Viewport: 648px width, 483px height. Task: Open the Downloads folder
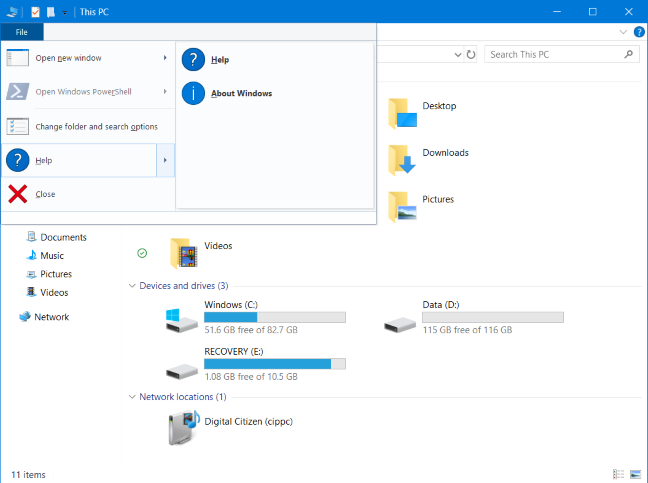(x=403, y=160)
